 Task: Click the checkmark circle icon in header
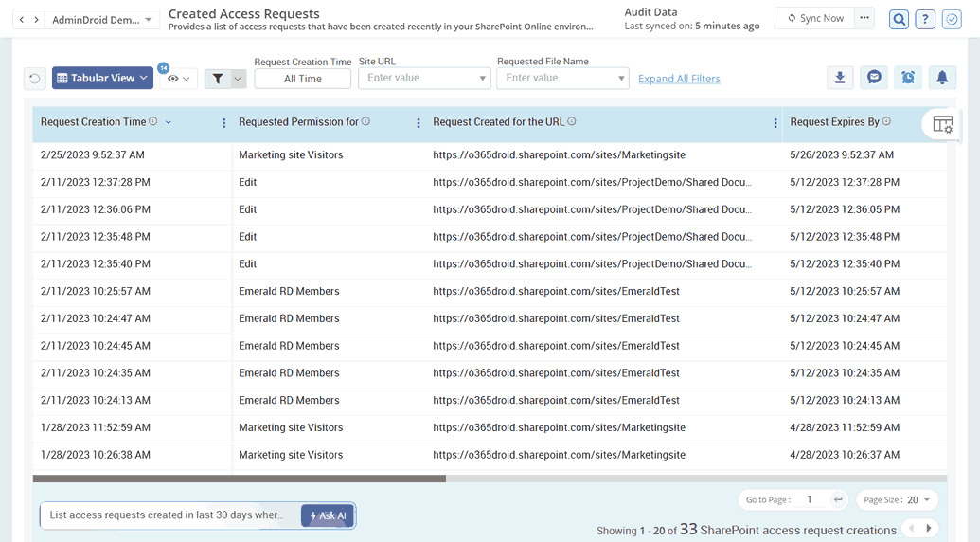pos(952,19)
